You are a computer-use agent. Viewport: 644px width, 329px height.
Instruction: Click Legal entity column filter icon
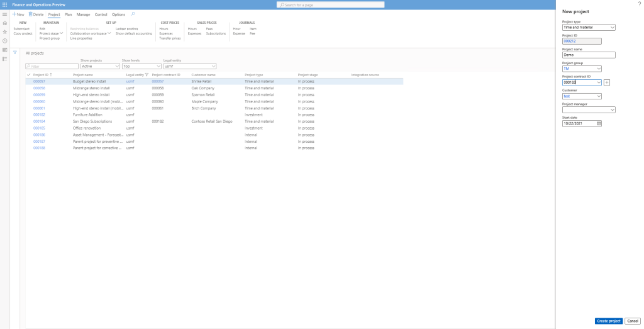coord(147,75)
